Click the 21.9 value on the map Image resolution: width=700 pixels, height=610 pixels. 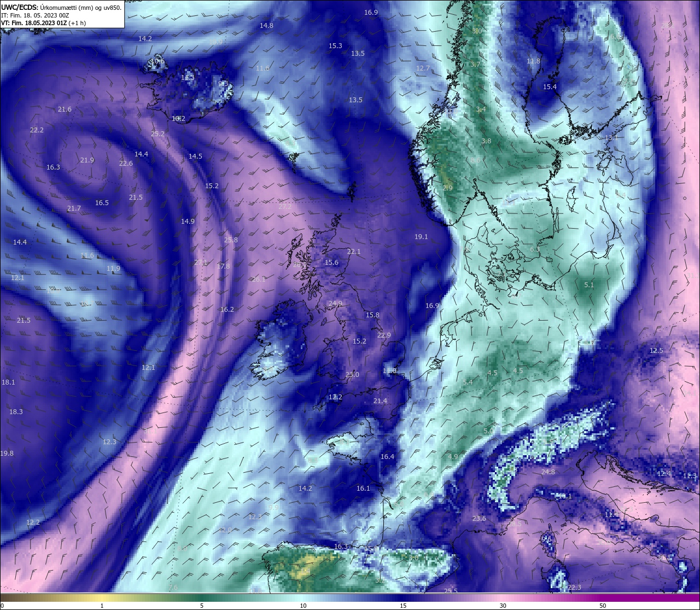(87, 160)
